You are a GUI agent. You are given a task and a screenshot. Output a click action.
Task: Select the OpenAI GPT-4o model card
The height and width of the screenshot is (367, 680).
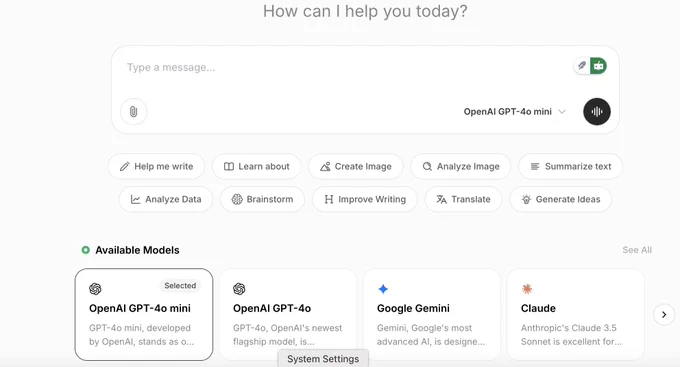point(288,315)
